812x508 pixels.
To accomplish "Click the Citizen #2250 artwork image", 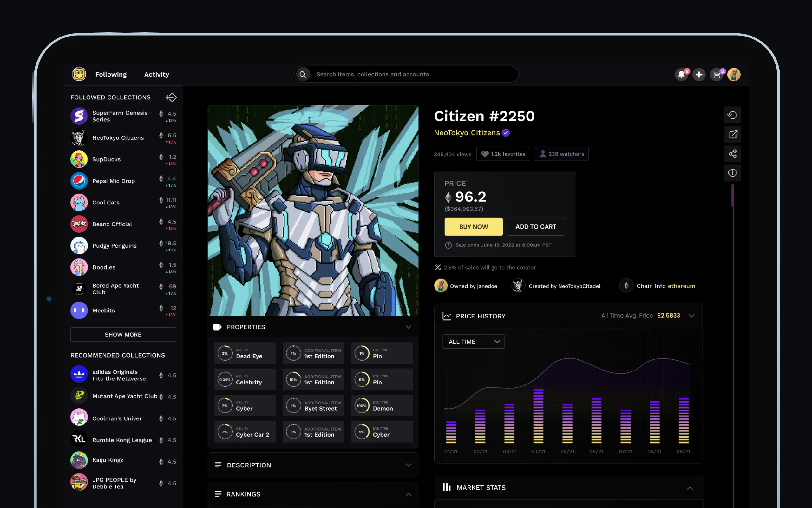I will (313, 211).
